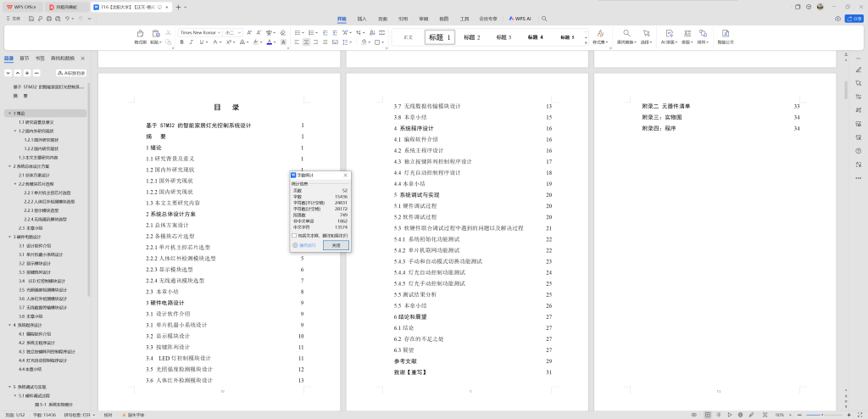Open the font size dropdown showing 小二
Viewport: 868px width, 419px height.
(x=238, y=33)
